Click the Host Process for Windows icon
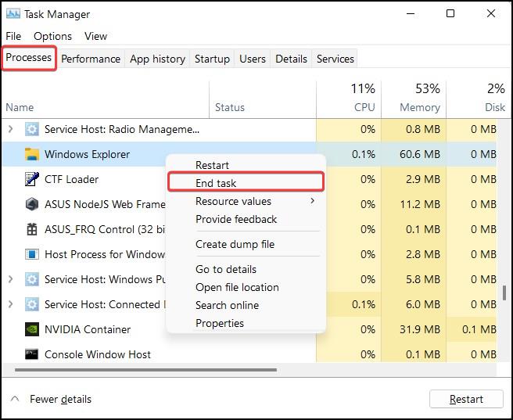This screenshot has width=513, height=420. coord(32,254)
